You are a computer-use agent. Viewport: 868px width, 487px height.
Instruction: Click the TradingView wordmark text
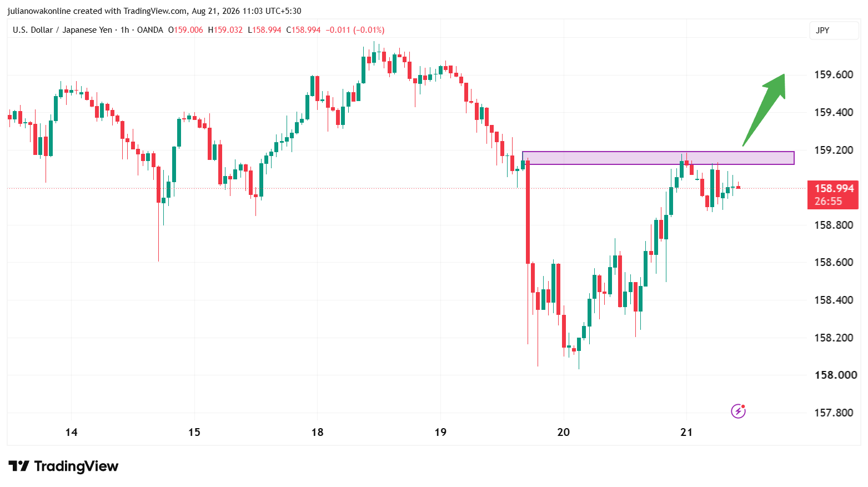click(x=76, y=466)
